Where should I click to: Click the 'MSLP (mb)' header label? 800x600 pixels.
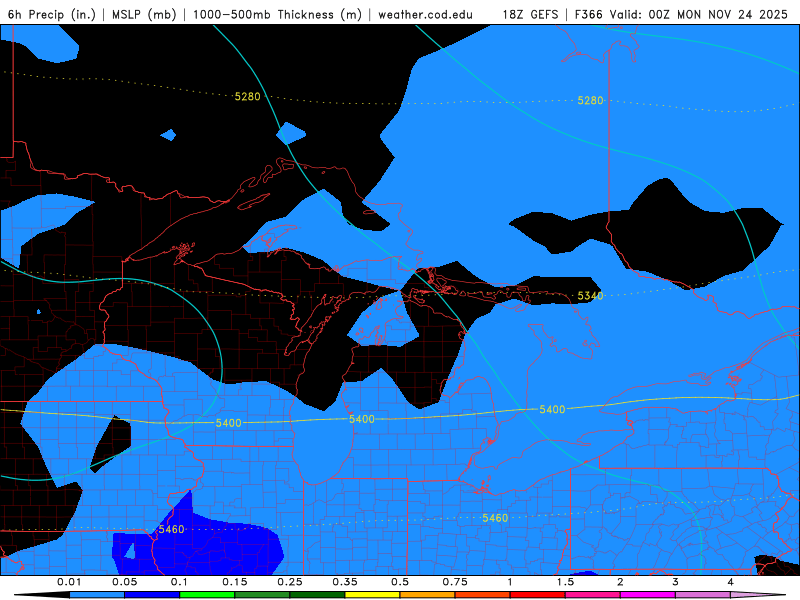143,14
